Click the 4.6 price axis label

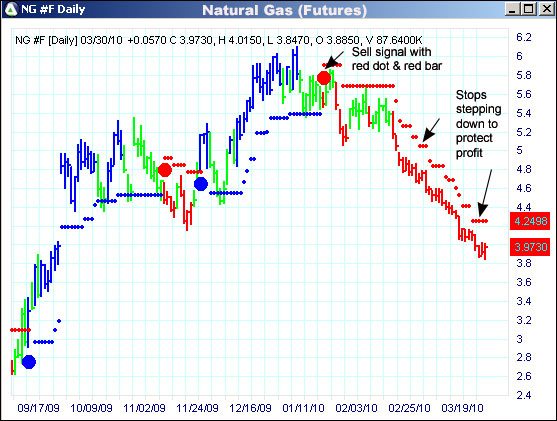[524, 188]
